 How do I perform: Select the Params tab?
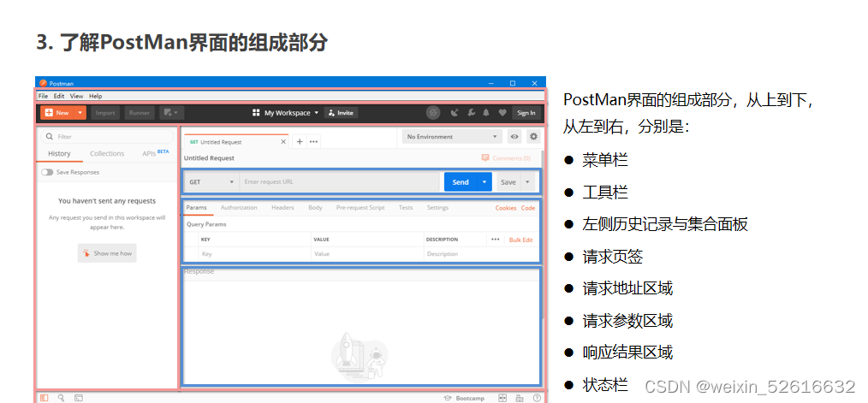[x=196, y=208]
